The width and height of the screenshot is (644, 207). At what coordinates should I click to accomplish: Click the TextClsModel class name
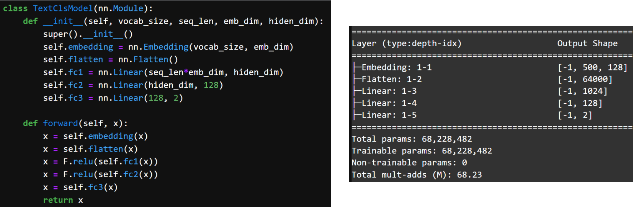coord(63,8)
